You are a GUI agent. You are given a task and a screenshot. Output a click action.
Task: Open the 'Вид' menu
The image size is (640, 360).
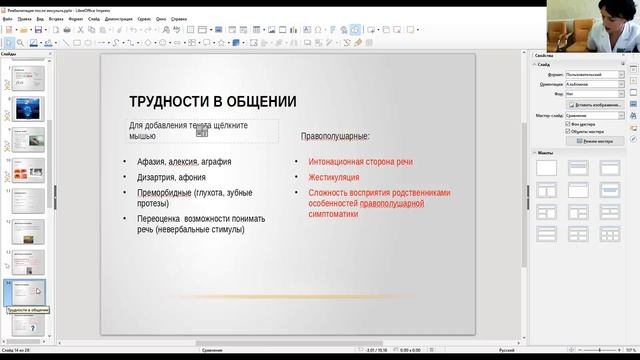coord(40,19)
